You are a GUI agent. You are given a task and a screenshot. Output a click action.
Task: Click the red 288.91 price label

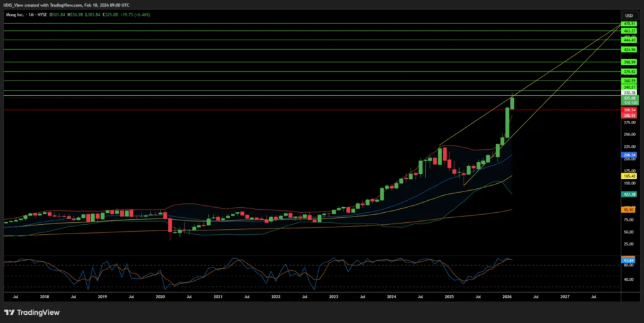629,116
